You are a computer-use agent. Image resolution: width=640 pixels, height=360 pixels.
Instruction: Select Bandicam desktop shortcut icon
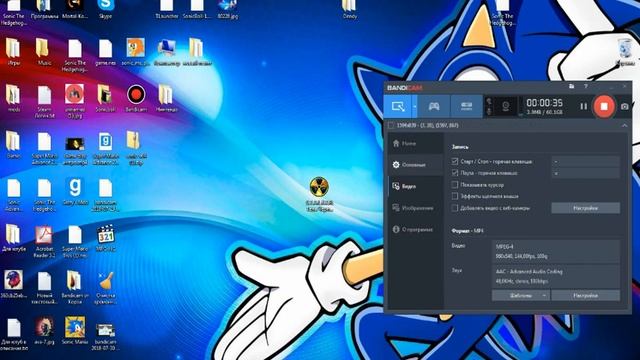(136, 98)
